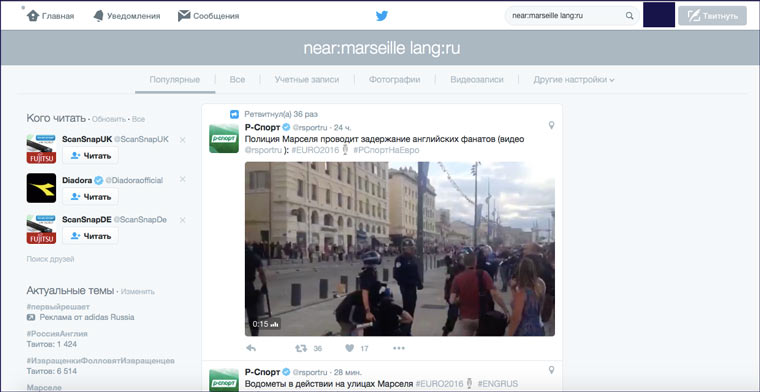
Task: Click @rsportru link in first tweet text
Action: [263, 150]
